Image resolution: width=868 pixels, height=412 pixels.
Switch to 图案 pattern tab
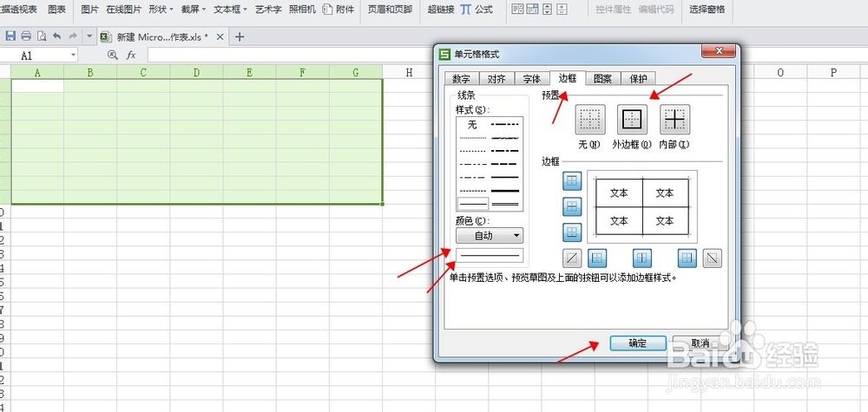pyautogui.click(x=603, y=79)
